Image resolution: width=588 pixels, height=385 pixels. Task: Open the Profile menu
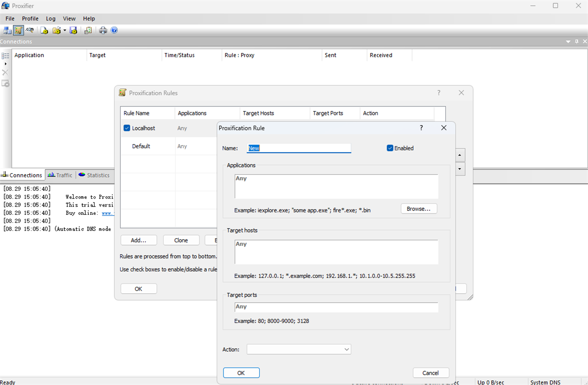(30, 19)
